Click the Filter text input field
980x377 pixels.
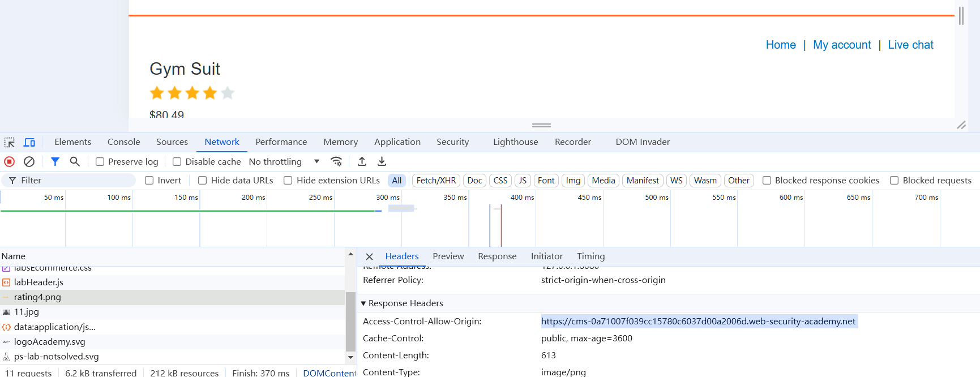coord(74,181)
